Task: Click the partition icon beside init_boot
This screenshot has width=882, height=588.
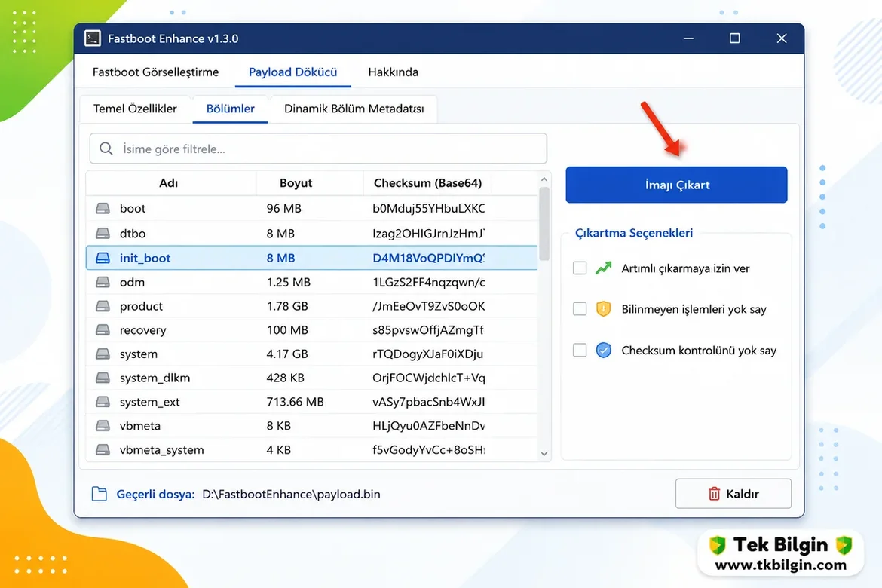Action: click(103, 258)
